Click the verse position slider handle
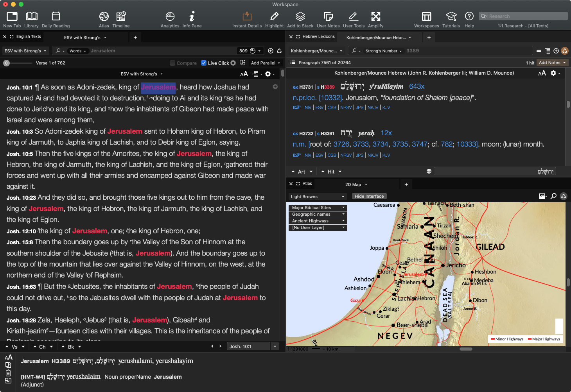 pyautogui.click(x=6, y=63)
